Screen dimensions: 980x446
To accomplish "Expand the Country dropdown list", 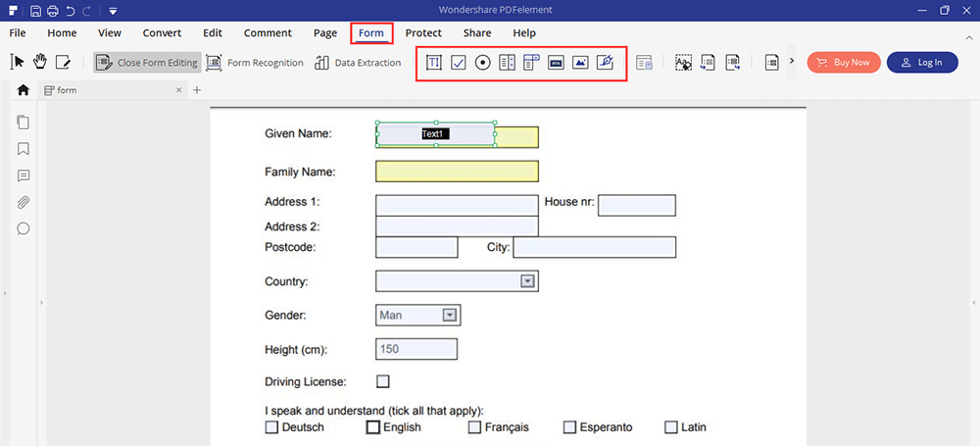I will point(527,281).
